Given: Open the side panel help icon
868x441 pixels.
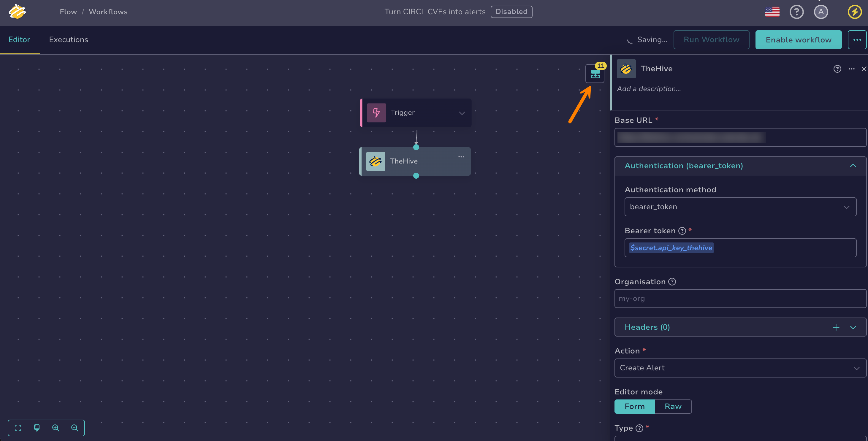Looking at the screenshot, I should coord(837,69).
